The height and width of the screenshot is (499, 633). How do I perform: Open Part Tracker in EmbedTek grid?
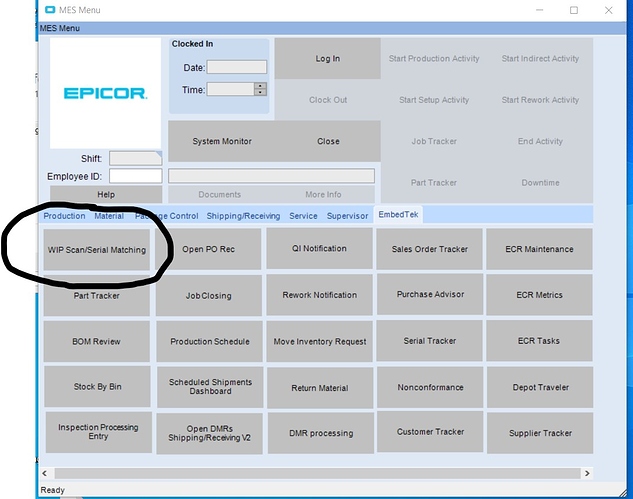pos(96,296)
